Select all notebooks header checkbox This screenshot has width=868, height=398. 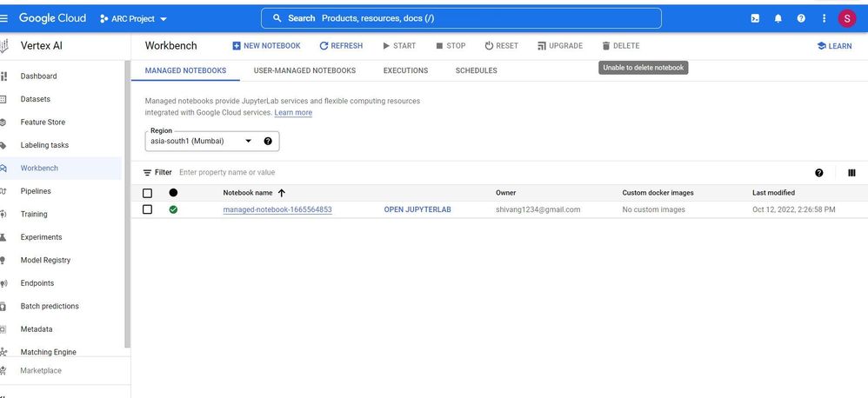point(147,193)
